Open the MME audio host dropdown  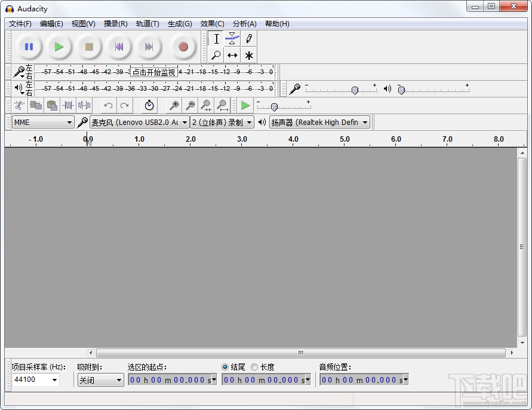click(x=43, y=123)
